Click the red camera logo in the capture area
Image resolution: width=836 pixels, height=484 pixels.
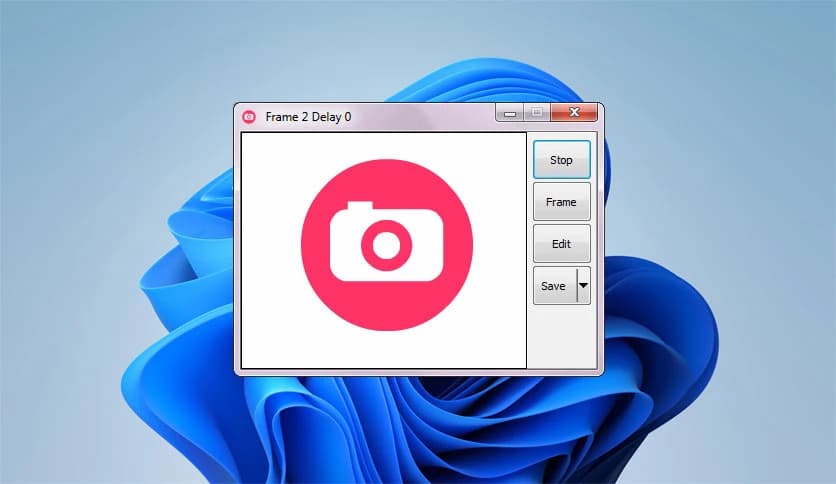coord(387,245)
